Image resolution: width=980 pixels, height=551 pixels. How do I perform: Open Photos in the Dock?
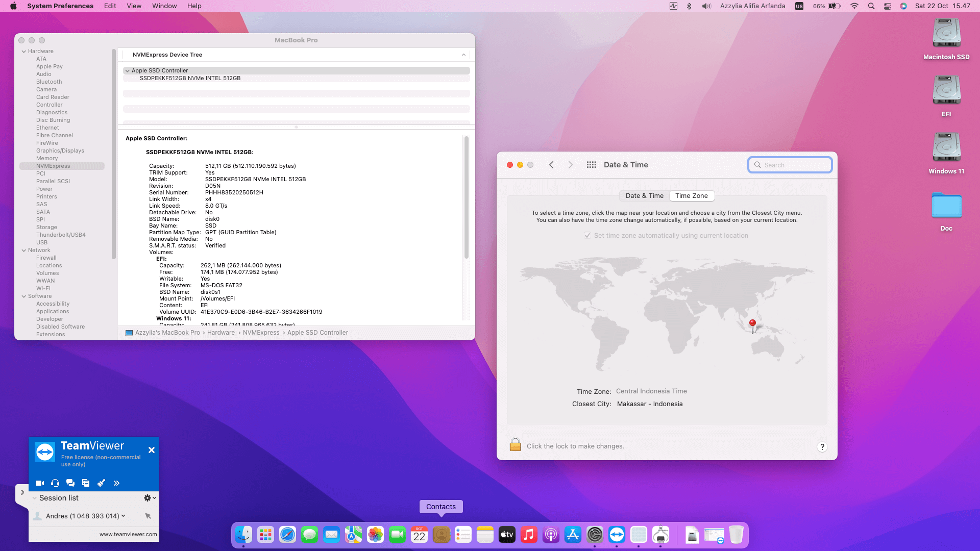[375, 535]
